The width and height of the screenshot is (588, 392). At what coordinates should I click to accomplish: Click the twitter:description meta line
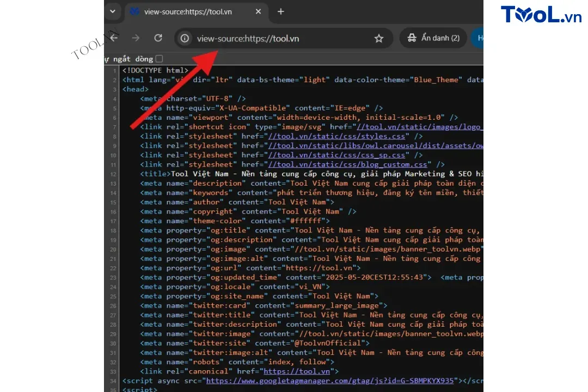[311, 324]
